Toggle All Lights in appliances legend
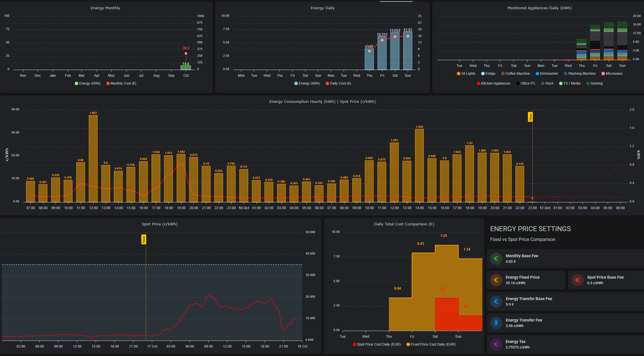 tap(466, 74)
